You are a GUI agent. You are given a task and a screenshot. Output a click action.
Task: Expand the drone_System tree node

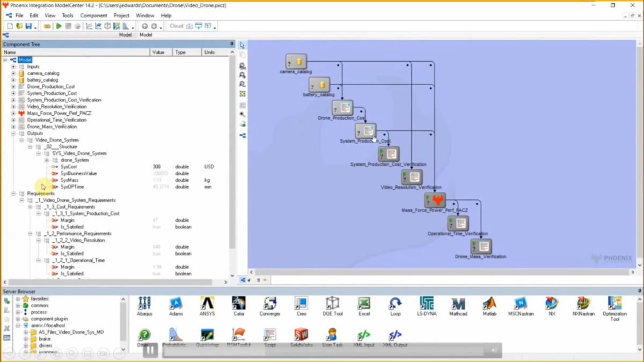coord(47,160)
